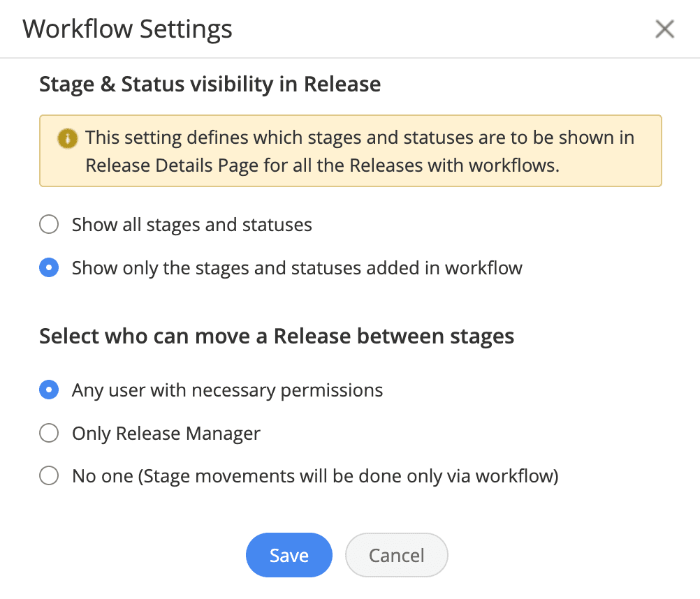Select the Show all stages and statuses radio button
The image size is (700, 599).
click(x=49, y=225)
